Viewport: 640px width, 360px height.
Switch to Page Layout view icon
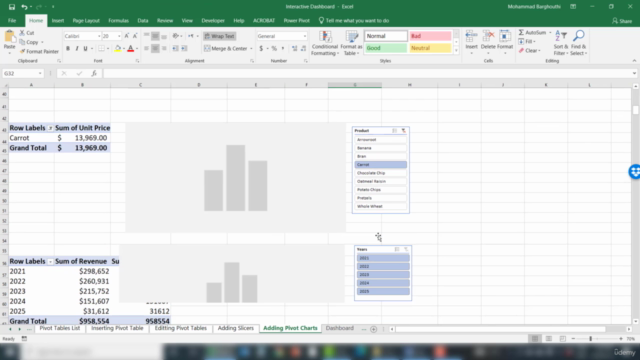[549, 338]
